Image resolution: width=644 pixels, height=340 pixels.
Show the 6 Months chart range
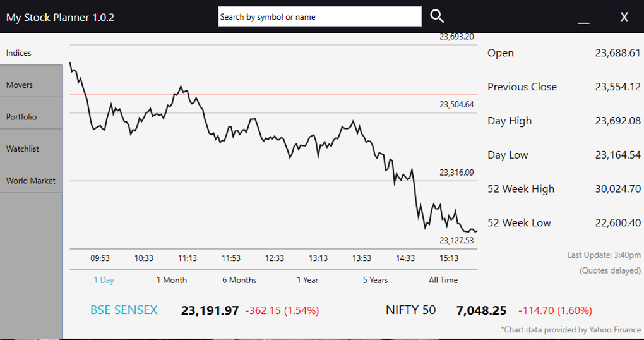click(239, 280)
